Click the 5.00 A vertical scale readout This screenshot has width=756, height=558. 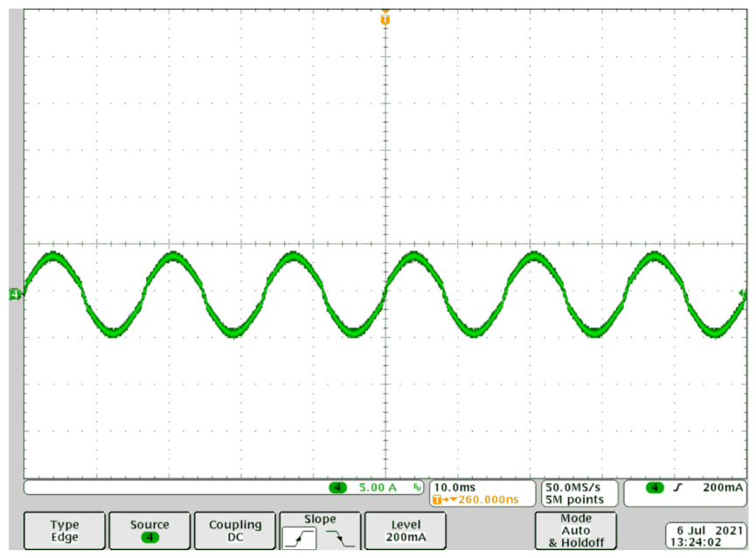[x=378, y=487]
